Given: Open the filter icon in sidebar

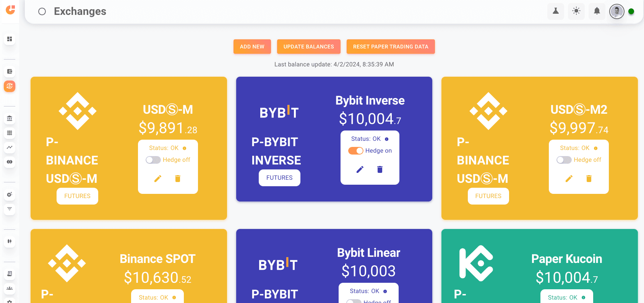Looking at the screenshot, I should tap(10, 209).
